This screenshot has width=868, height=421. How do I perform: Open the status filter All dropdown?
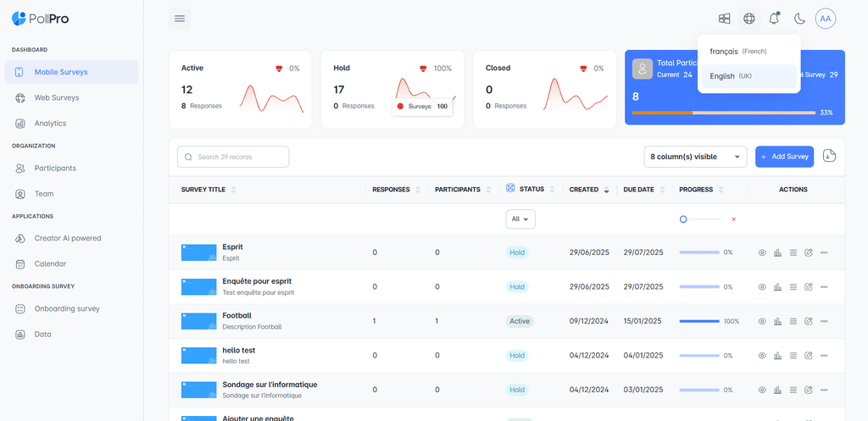520,219
